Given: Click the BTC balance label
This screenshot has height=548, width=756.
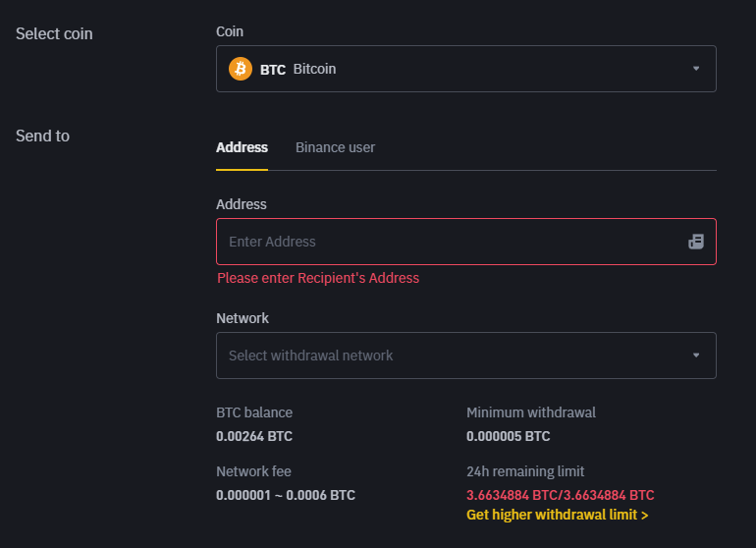Looking at the screenshot, I should tap(254, 412).
